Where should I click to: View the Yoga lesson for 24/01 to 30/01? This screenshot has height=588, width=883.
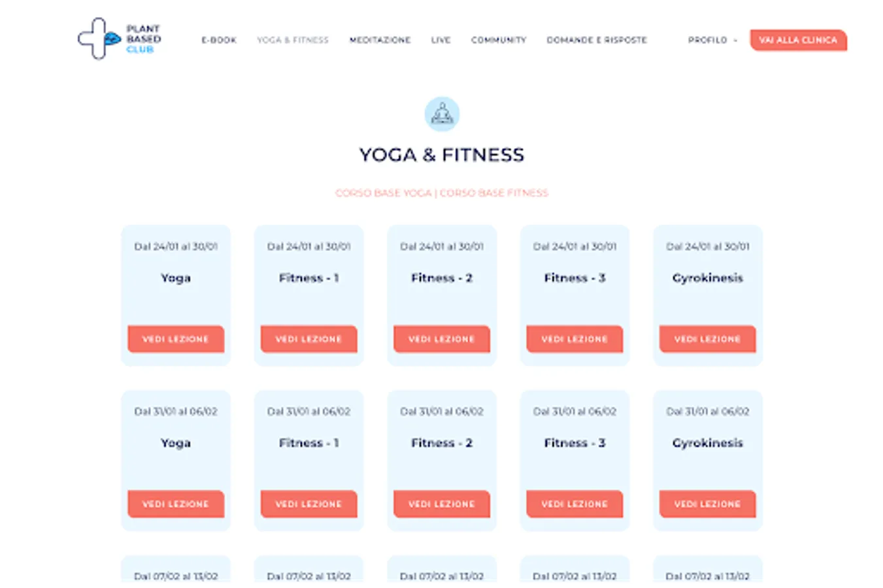pos(176,339)
